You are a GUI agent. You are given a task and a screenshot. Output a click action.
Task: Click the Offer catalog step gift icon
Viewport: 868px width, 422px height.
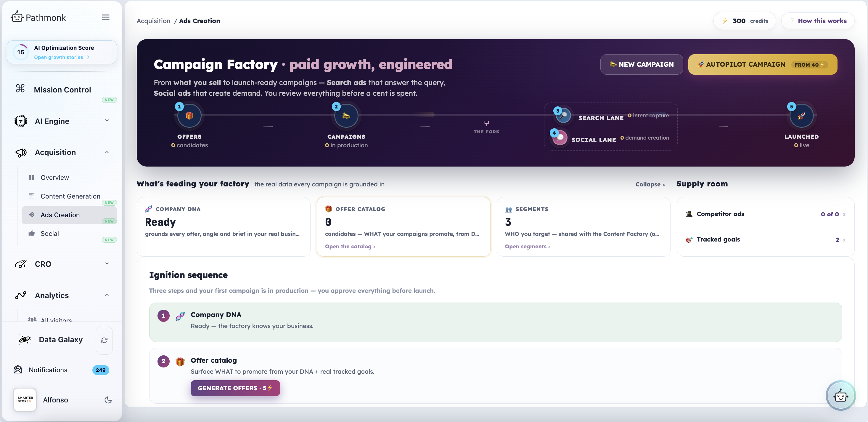[x=180, y=362]
